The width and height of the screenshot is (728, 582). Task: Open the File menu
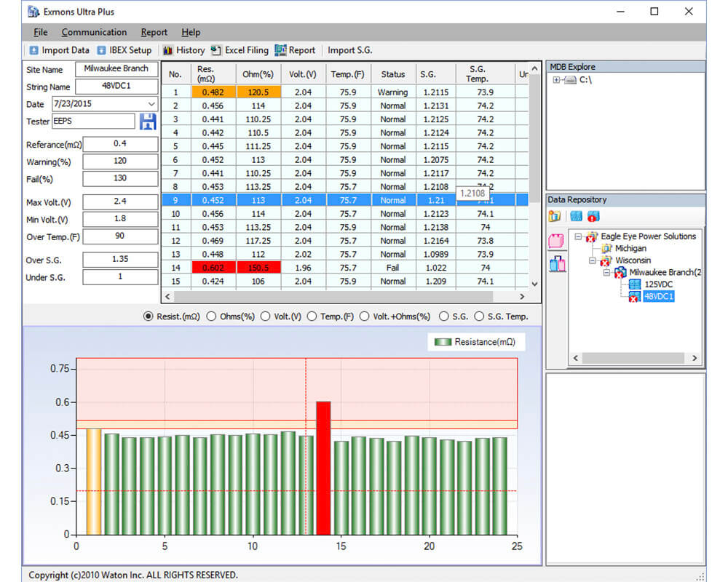pyautogui.click(x=40, y=33)
